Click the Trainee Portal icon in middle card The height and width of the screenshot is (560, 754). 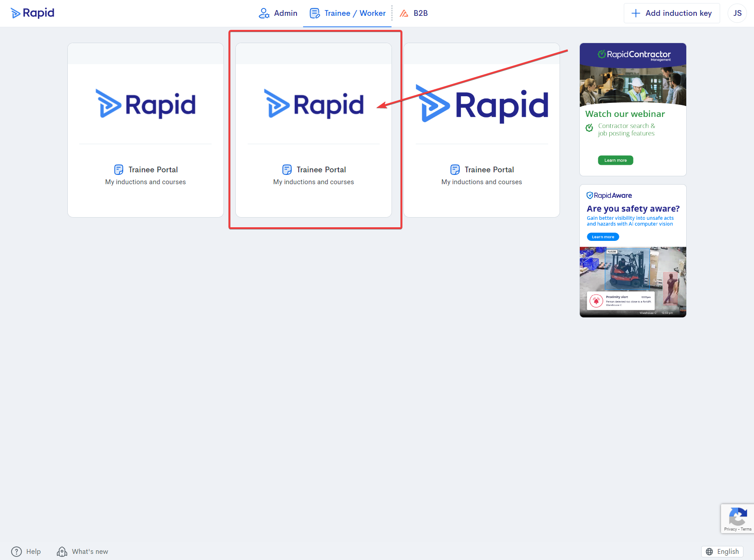(x=287, y=170)
